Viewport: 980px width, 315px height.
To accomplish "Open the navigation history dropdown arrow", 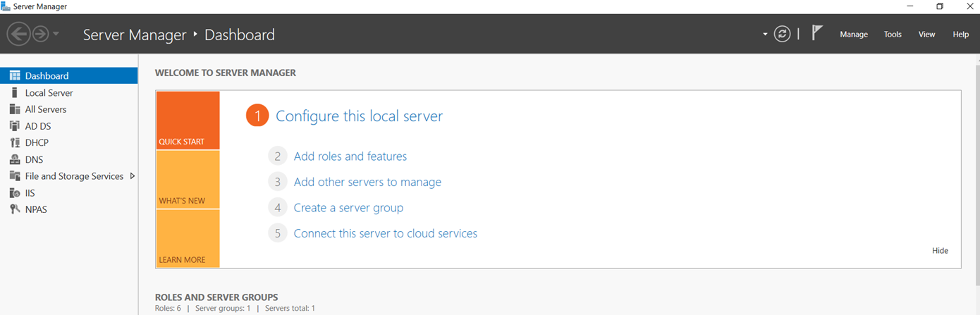I will tap(56, 34).
